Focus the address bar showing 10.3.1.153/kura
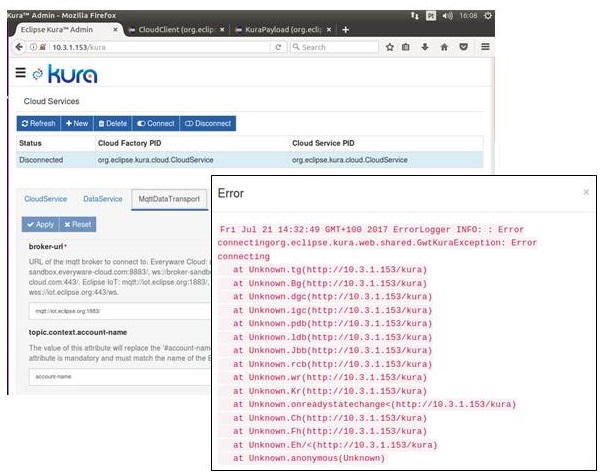This screenshot has height=475, width=603. pos(160,47)
